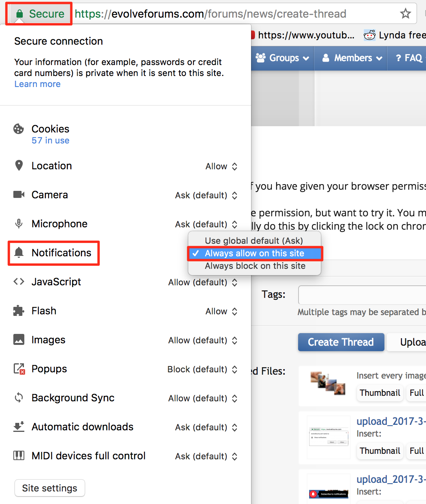Select Always allow on this site

tap(254, 254)
